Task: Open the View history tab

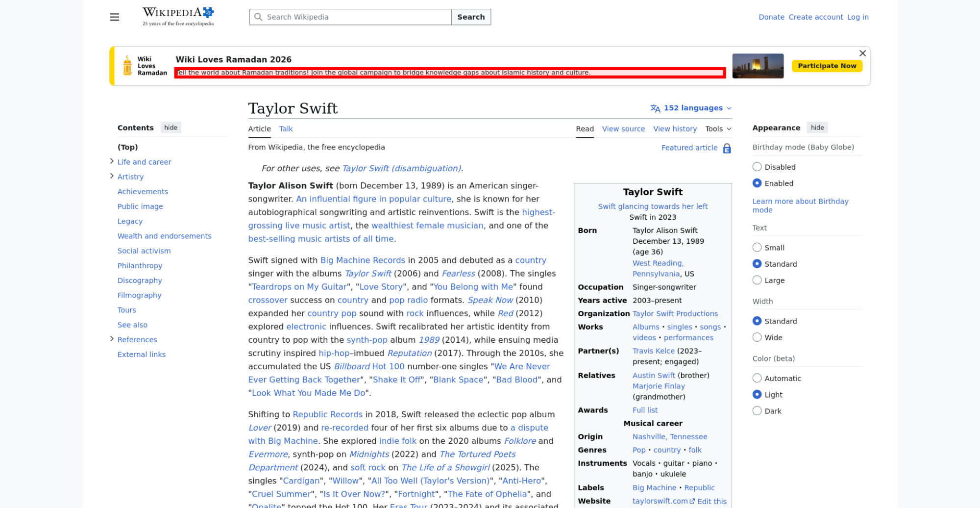Action: (x=675, y=129)
